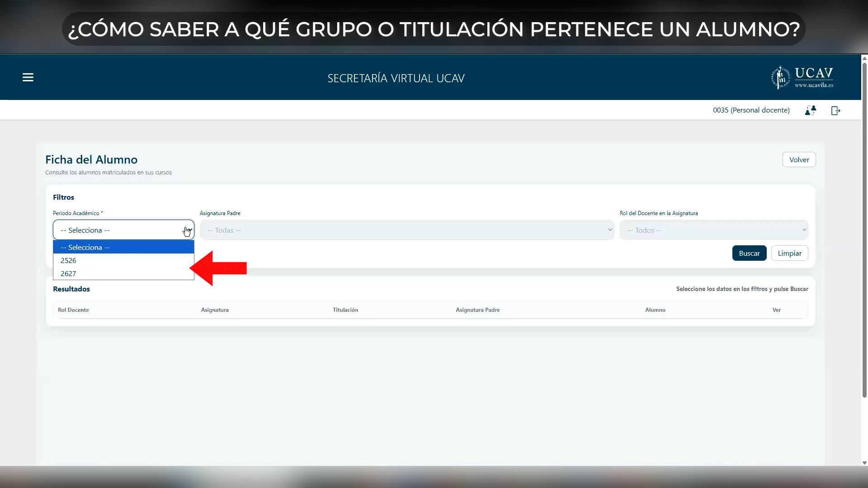Open the hamburger navigation menu
The height and width of the screenshot is (488, 868).
click(28, 77)
